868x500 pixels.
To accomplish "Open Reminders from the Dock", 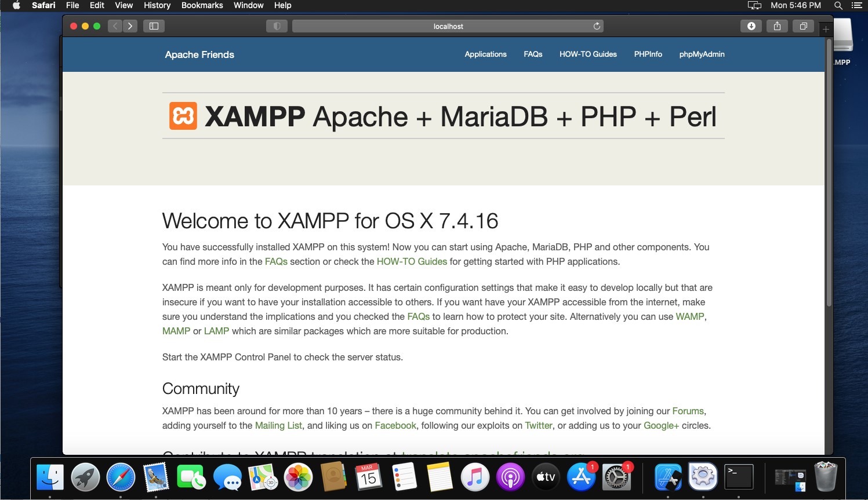I will point(404,478).
